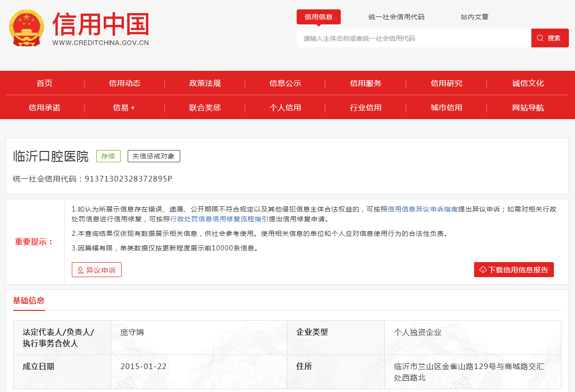Download the credit report via 下载信用信息报告
Viewport: 575px width, 392px height.
coord(514,270)
